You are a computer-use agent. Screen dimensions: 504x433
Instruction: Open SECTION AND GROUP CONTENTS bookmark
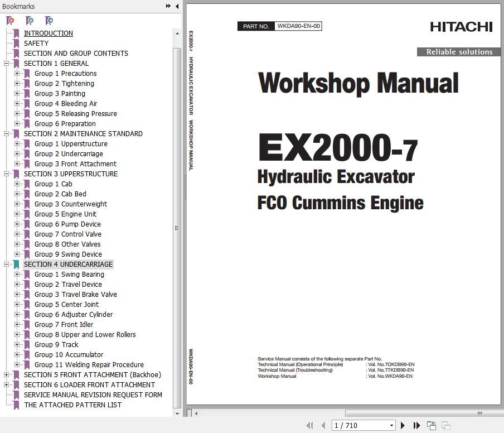pos(76,54)
